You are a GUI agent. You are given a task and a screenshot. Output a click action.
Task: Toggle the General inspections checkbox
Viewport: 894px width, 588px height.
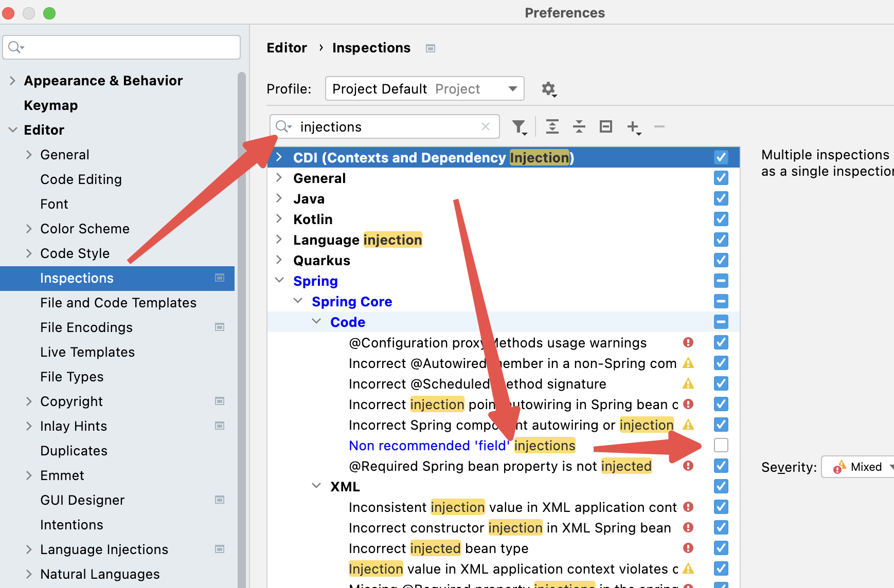tap(721, 178)
